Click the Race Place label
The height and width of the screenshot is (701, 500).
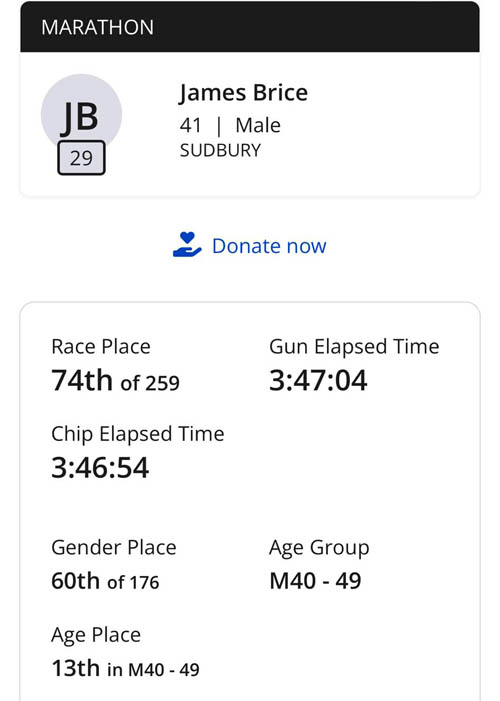tap(101, 347)
